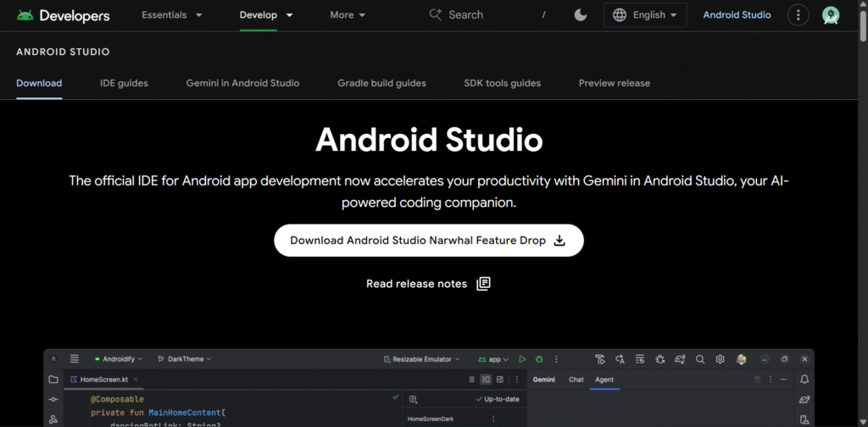
Task: Go to the Preview release tab
Action: click(x=615, y=83)
